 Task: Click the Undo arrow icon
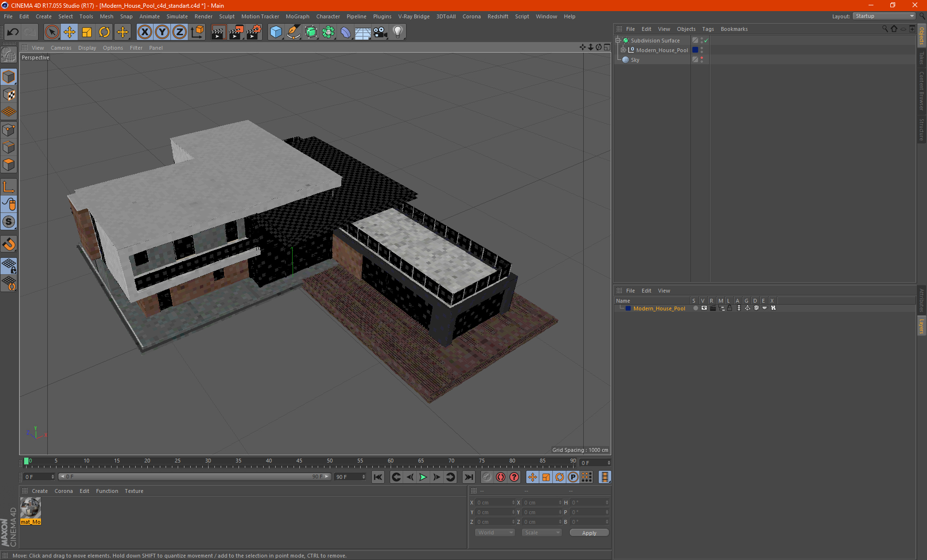pos(13,32)
